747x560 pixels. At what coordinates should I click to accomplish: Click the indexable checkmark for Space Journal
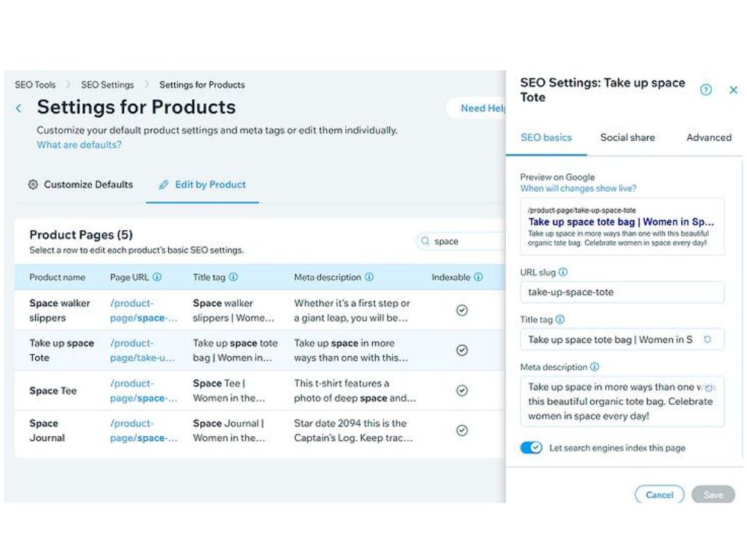point(462,431)
